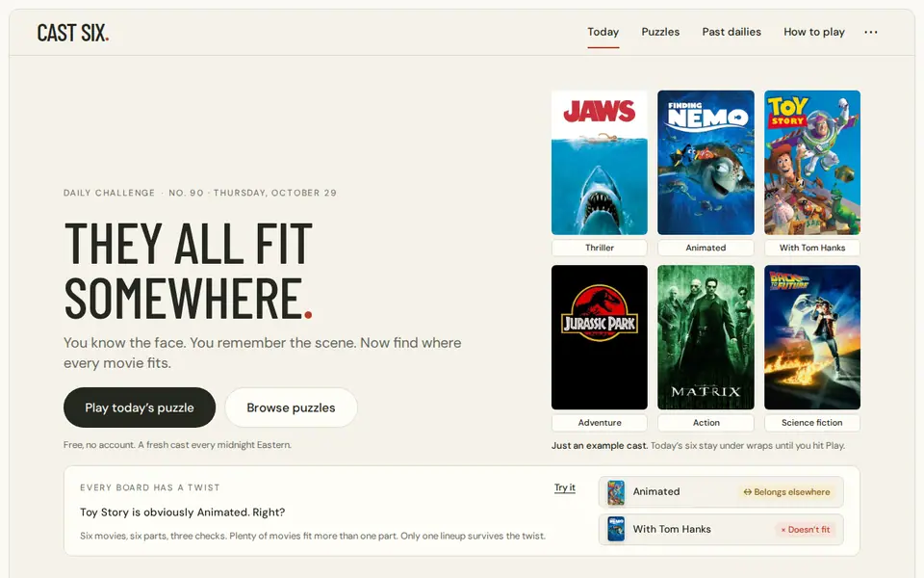Click the Thriller label under Jaws

[600, 248]
